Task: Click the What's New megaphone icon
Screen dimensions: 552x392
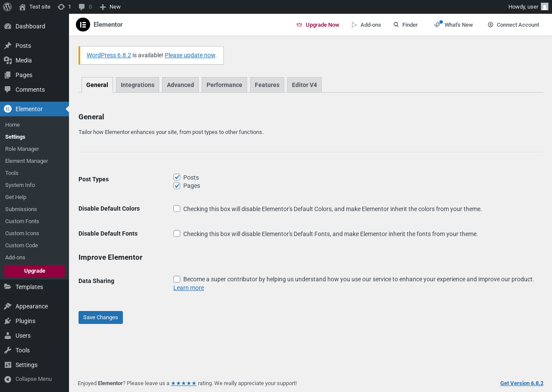Action: tap(437, 25)
